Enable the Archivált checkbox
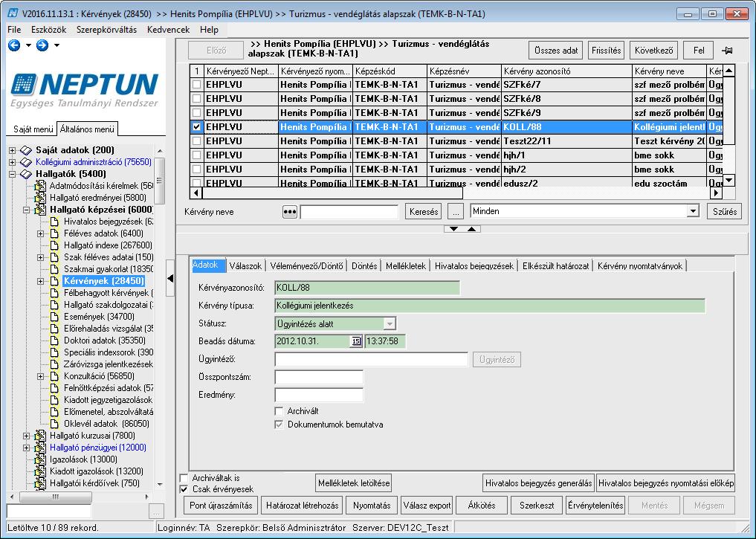The width and height of the screenshot is (756, 539). pyautogui.click(x=279, y=411)
